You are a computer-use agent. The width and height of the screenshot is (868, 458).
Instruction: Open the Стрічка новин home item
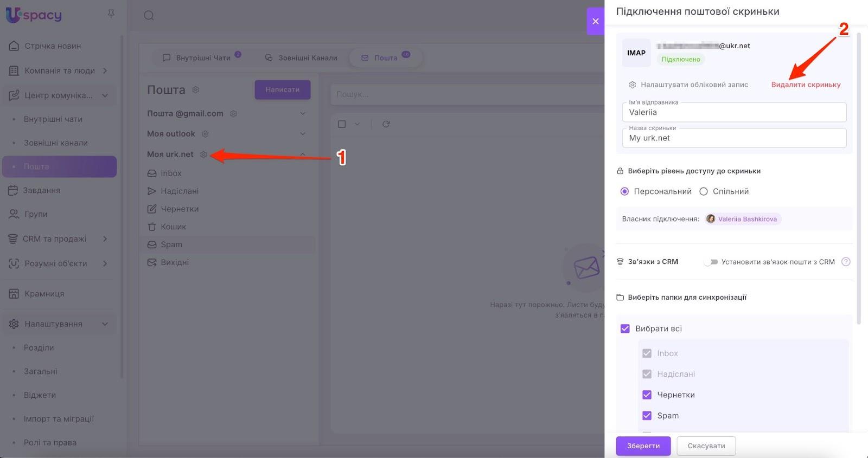pos(53,46)
